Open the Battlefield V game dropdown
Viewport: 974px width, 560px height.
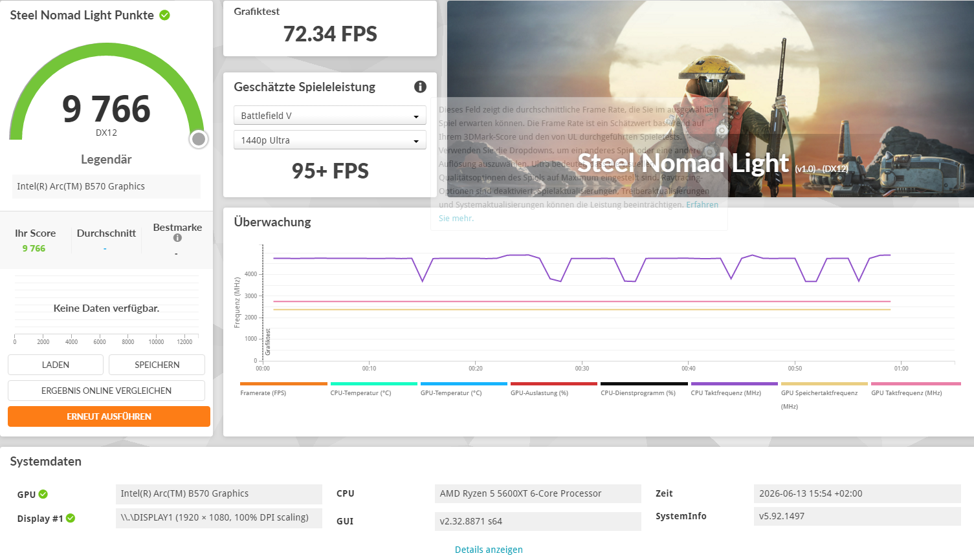tap(329, 115)
